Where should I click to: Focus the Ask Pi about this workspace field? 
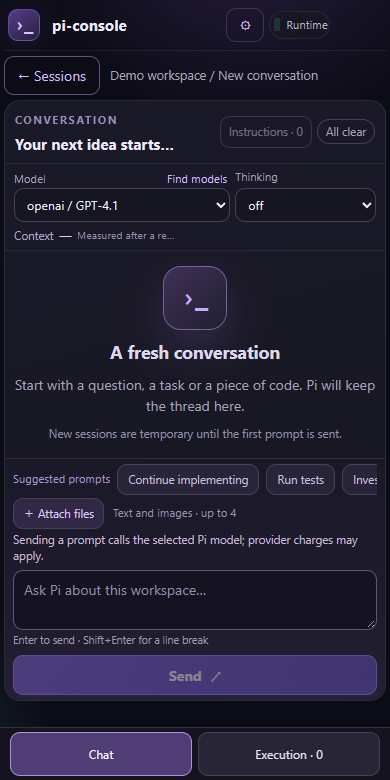coord(195,600)
